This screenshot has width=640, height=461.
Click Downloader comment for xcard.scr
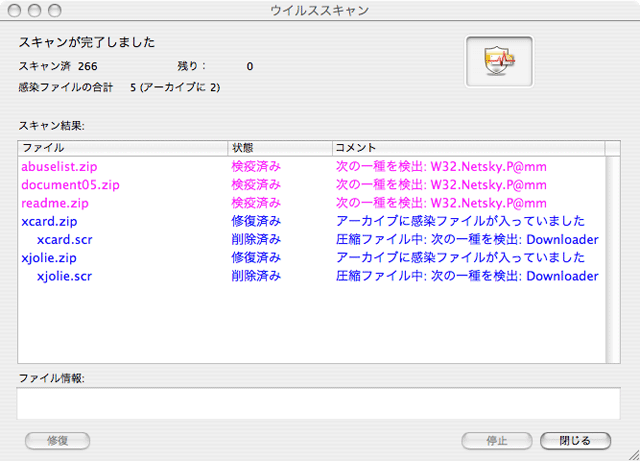[x=467, y=240]
